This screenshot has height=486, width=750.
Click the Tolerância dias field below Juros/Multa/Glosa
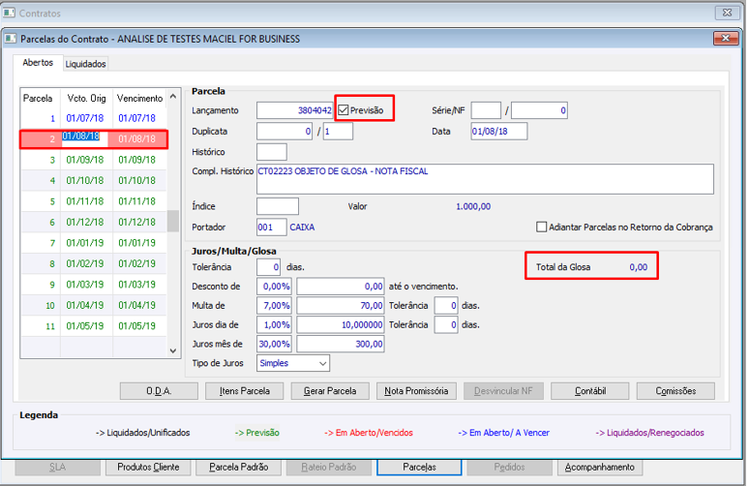pos(269,267)
